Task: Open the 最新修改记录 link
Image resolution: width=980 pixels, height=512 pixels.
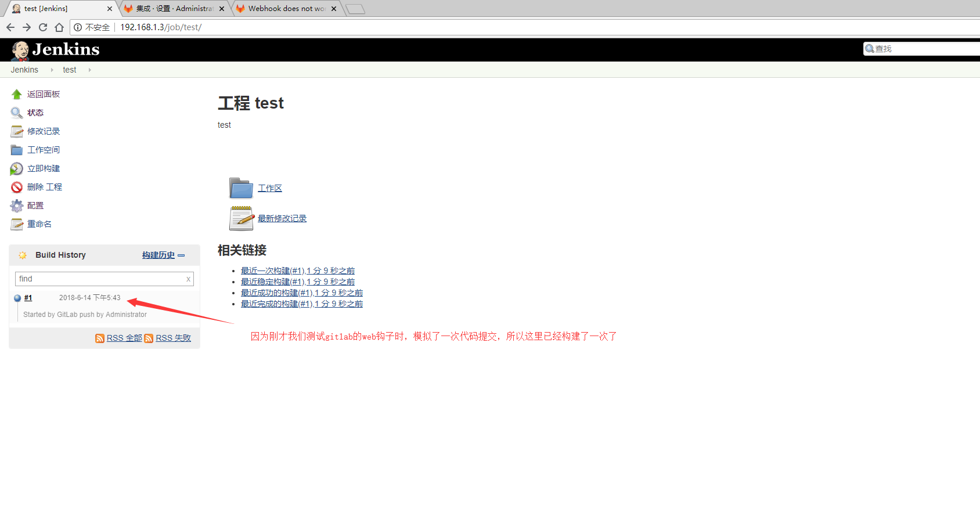Action: click(282, 218)
